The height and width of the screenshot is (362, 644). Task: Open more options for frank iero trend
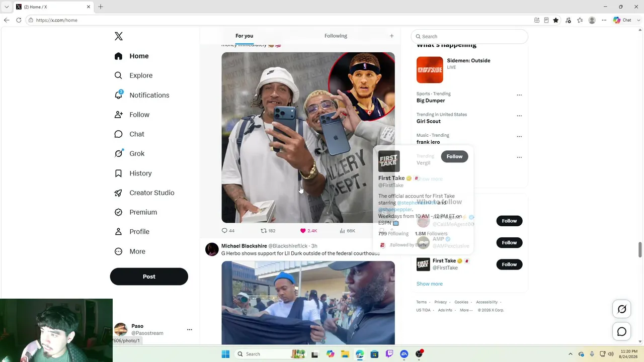click(x=519, y=136)
